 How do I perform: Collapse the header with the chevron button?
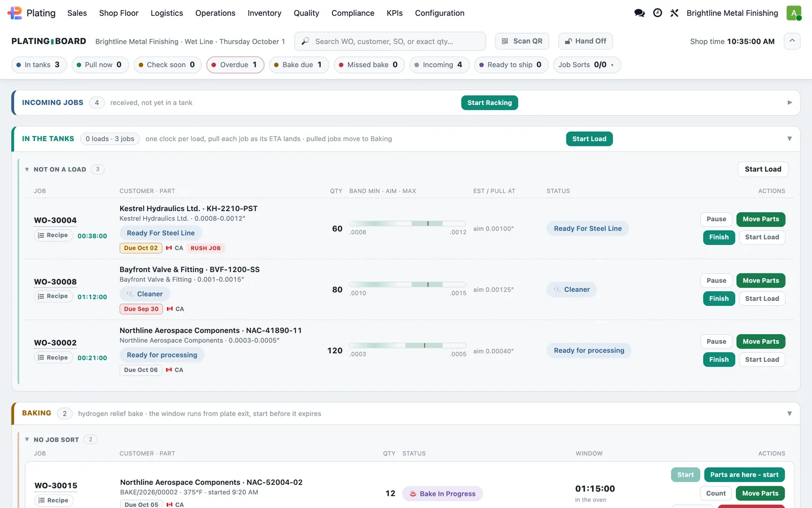point(792,41)
